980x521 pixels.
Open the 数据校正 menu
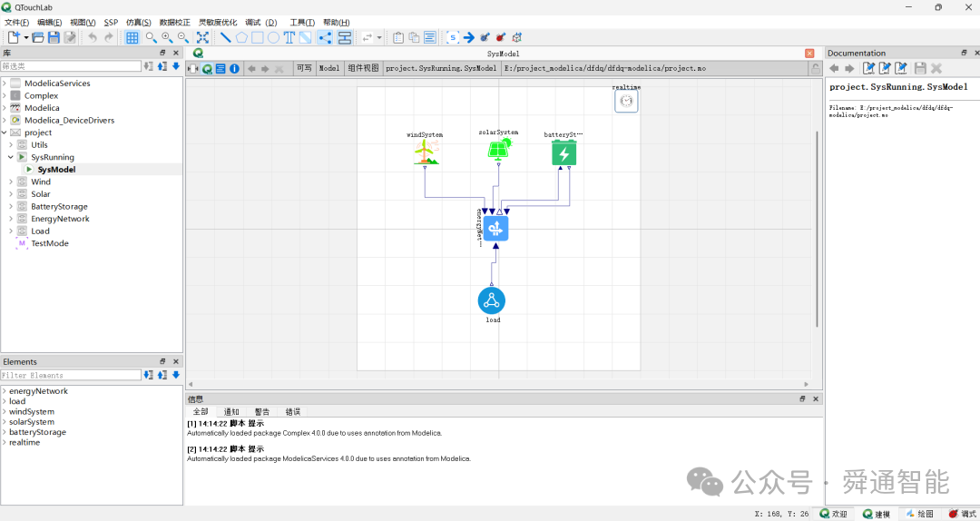click(x=175, y=23)
